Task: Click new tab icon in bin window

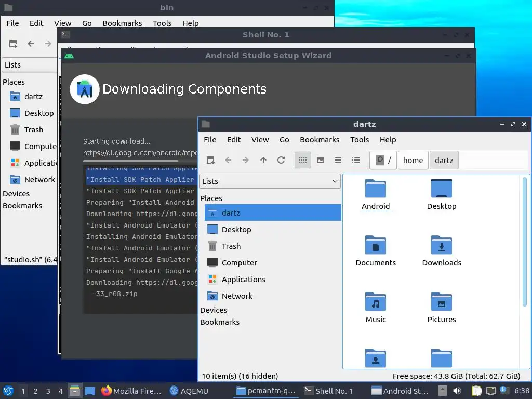Action: [x=13, y=44]
